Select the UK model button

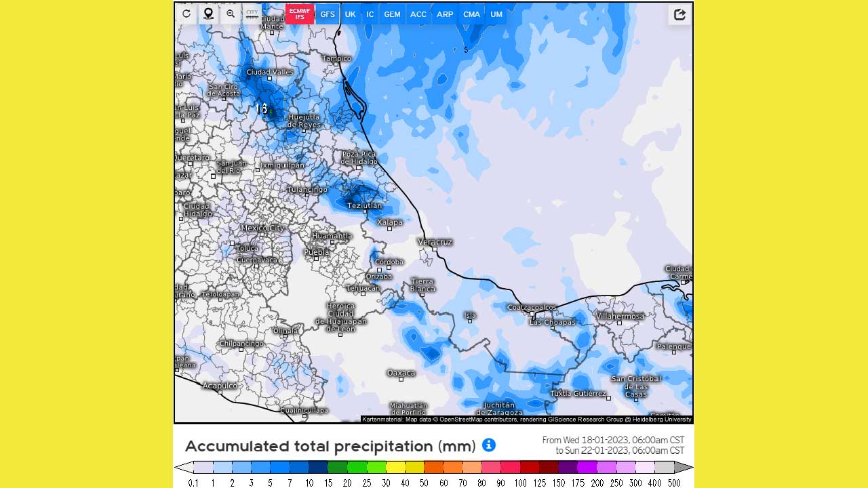point(350,14)
